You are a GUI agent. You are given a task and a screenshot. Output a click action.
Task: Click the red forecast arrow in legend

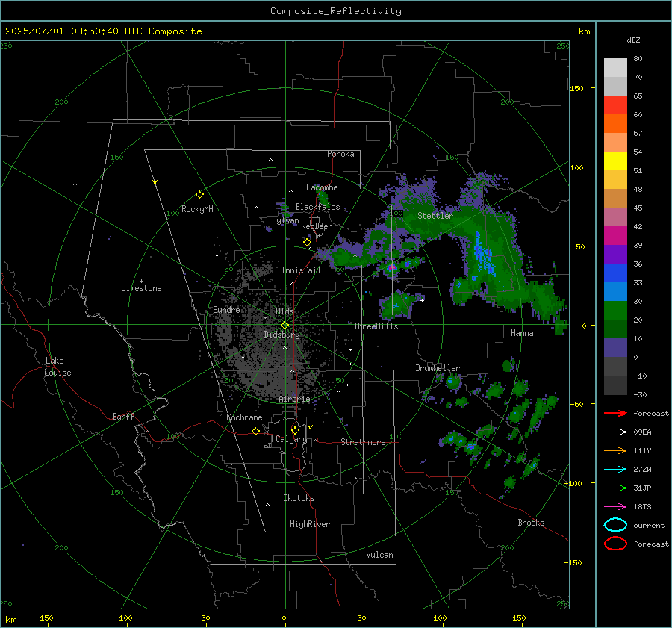(x=615, y=413)
